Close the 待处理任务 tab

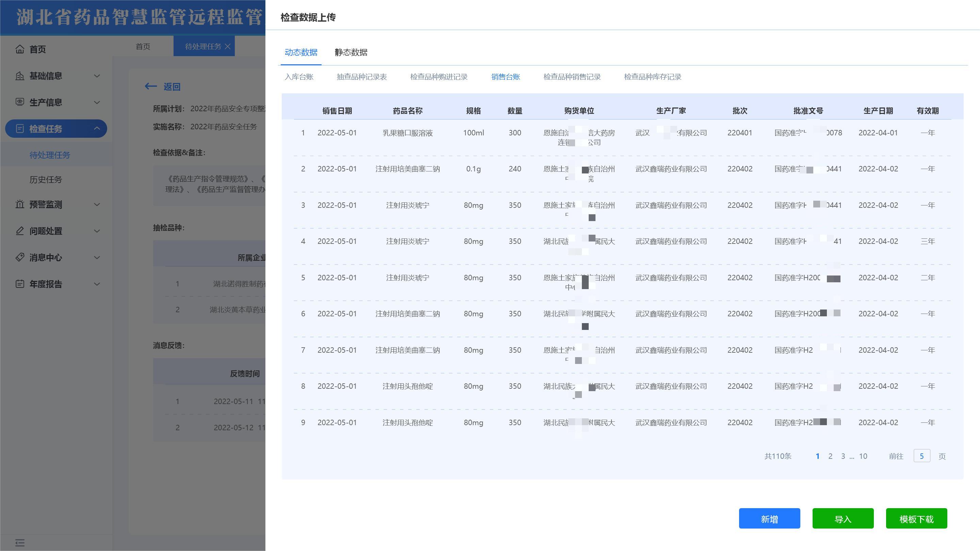(228, 46)
